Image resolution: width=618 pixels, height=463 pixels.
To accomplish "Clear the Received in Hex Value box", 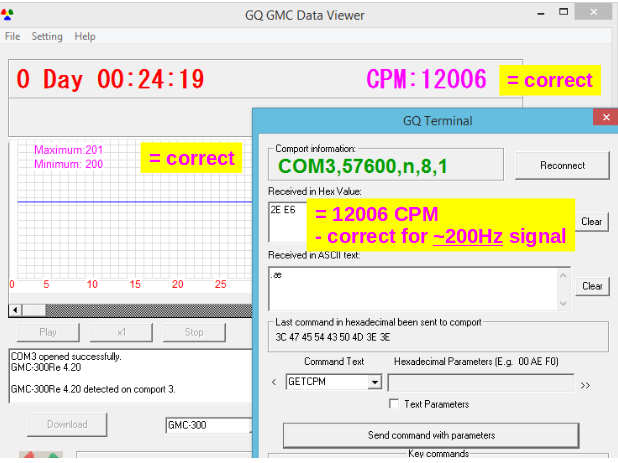I will point(592,221).
